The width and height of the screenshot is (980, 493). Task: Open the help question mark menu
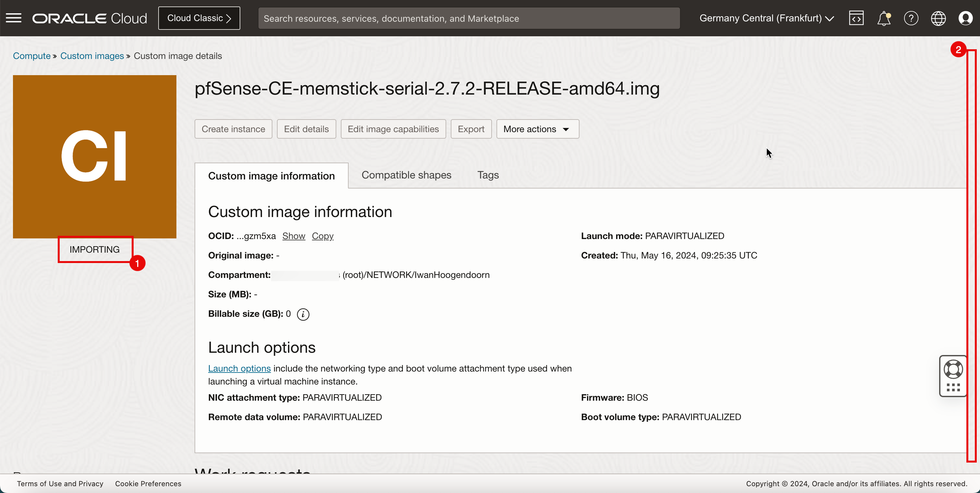coord(911,18)
